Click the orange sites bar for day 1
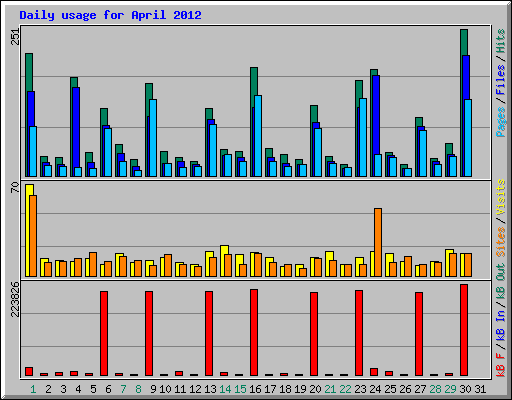 [x=33, y=236]
